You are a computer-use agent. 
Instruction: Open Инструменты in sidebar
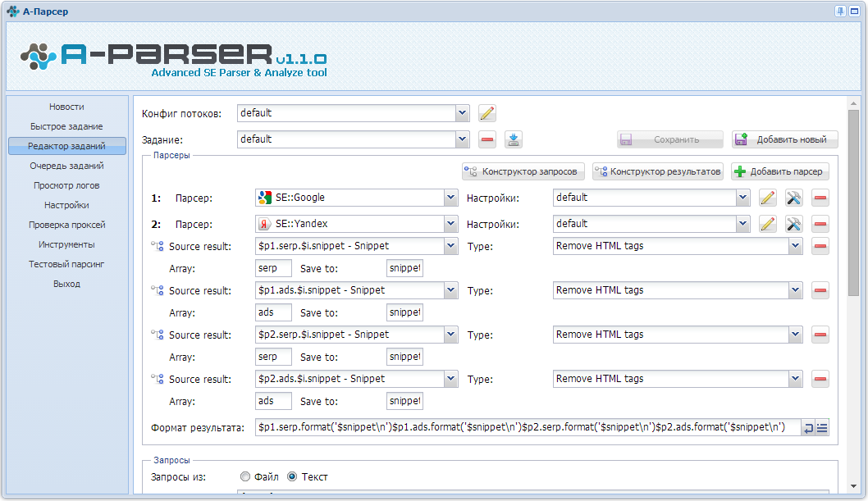point(67,244)
